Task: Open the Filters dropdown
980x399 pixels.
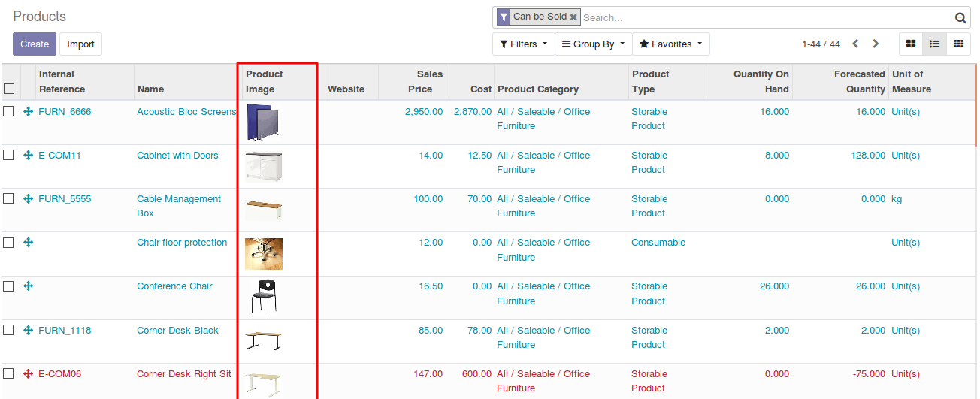Action: click(523, 44)
